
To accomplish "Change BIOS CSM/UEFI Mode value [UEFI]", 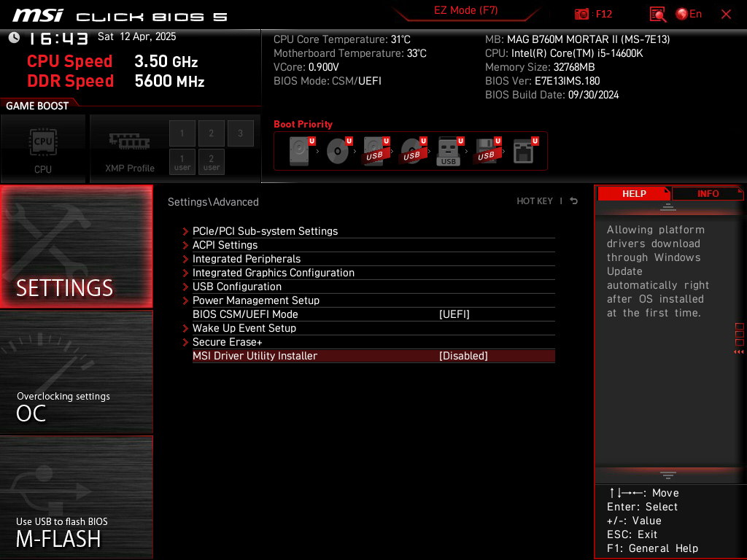I will pos(454,314).
